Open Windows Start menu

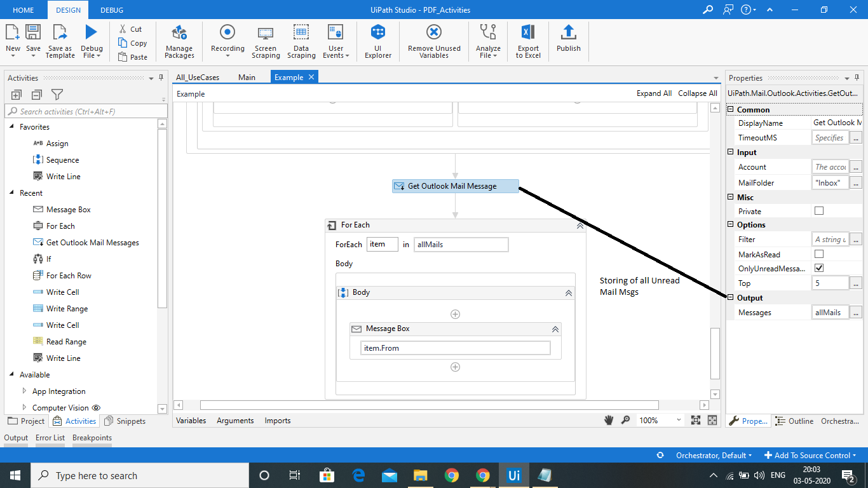[x=15, y=475]
